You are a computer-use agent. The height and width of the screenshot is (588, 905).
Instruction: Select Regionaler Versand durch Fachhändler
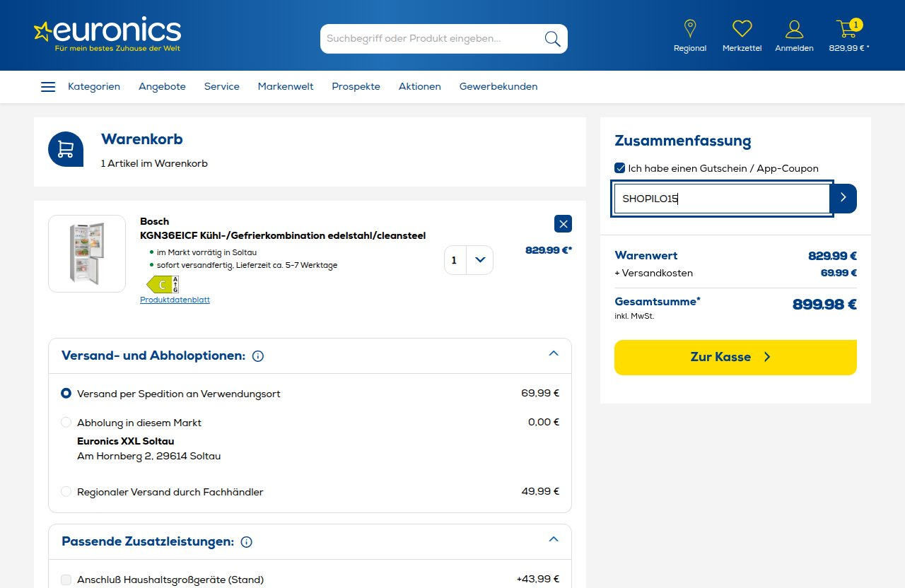(66, 492)
